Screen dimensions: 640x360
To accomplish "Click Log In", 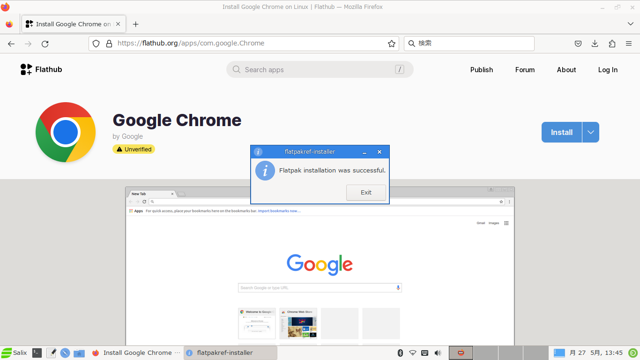I will pyautogui.click(x=608, y=70).
